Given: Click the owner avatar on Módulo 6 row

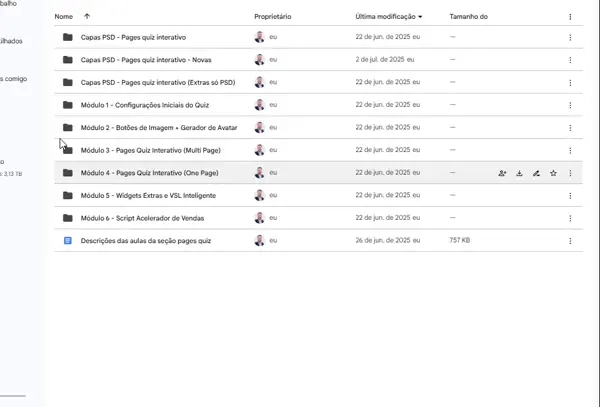Looking at the screenshot, I should [x=260, y=218].
